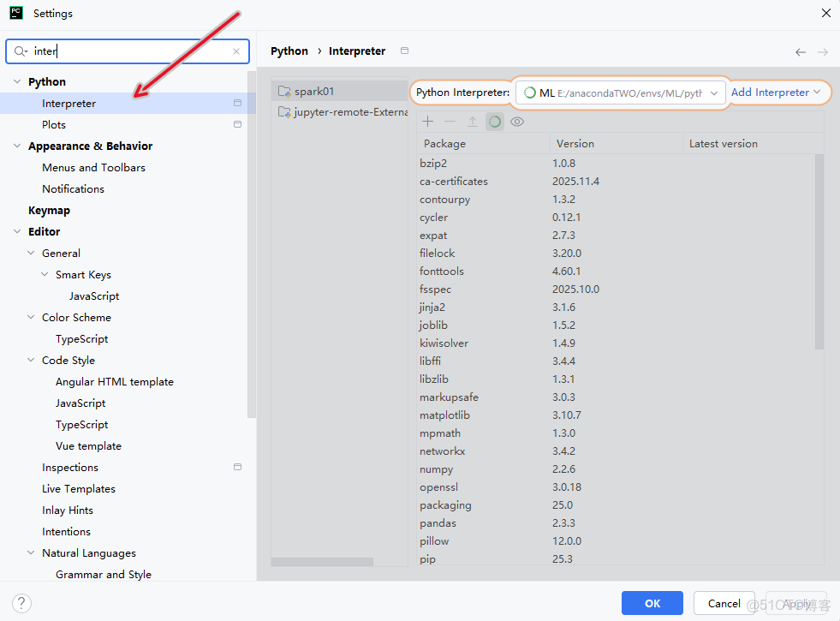Select the numpy package row
Viewport: 840px width, 621px height.
pyautogui.click(x=616, y=469)
